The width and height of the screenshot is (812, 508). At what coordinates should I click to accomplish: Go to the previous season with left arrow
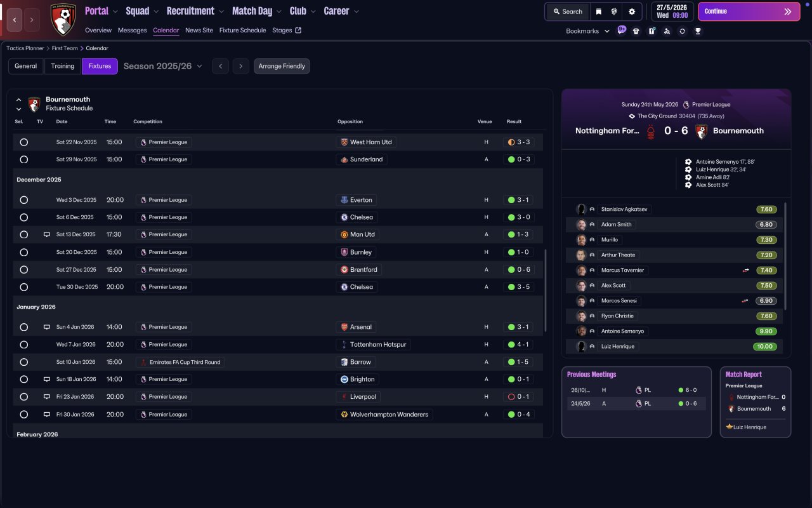[220, 66]
